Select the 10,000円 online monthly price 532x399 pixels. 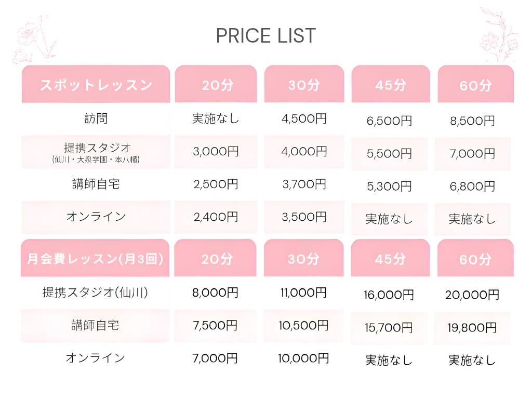click(304, 358)
